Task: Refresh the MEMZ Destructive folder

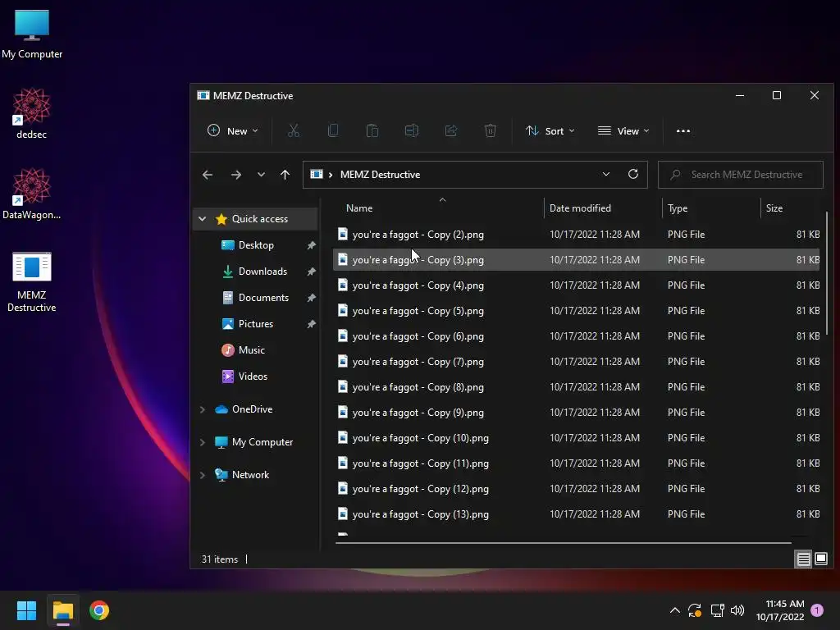Action: click(x=632, y=174)
